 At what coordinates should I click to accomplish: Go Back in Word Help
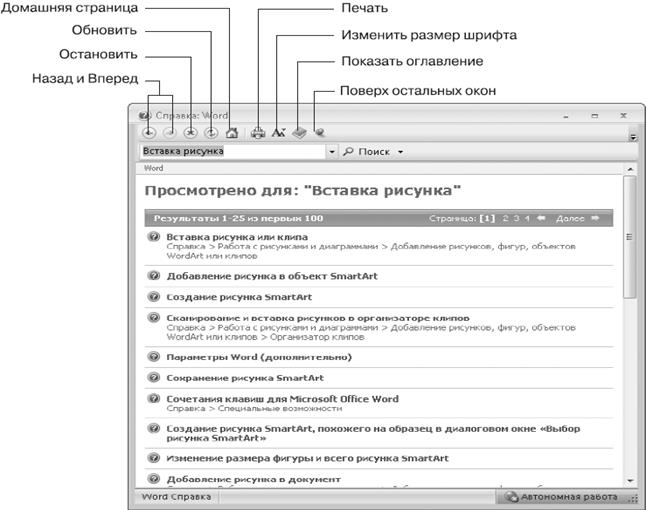click(x=149, y=133)
